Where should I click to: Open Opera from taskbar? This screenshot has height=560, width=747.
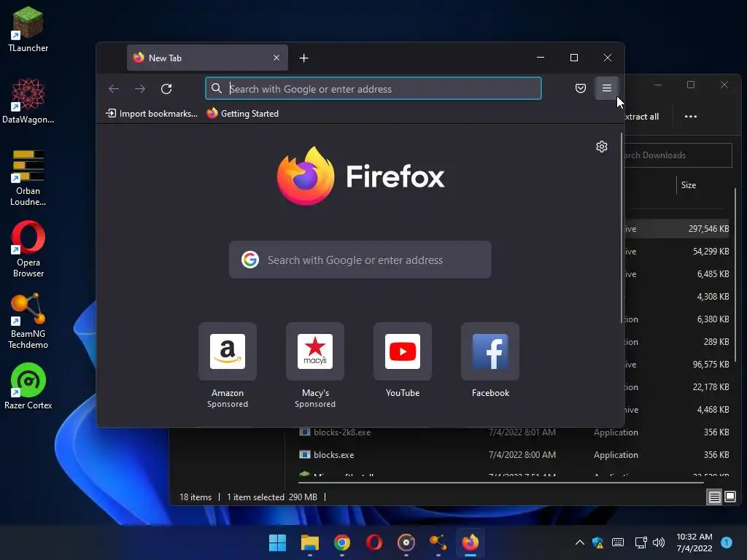pos(374,542)
